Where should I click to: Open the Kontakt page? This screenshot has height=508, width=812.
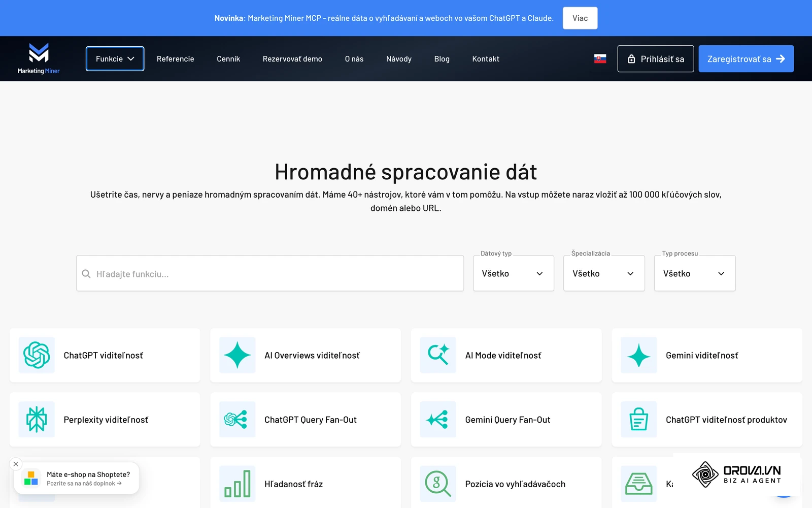tap(486, 59)
